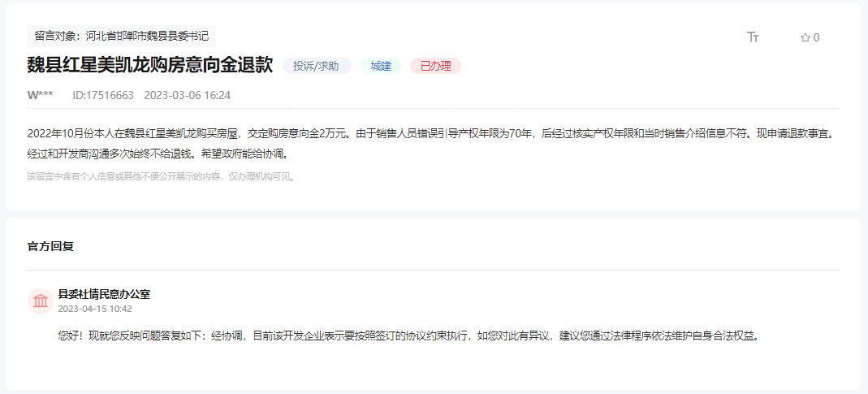This screenshot has width=868, height=394.
Task: Click the font size Tт icon
Action: [x=753, y=37]
